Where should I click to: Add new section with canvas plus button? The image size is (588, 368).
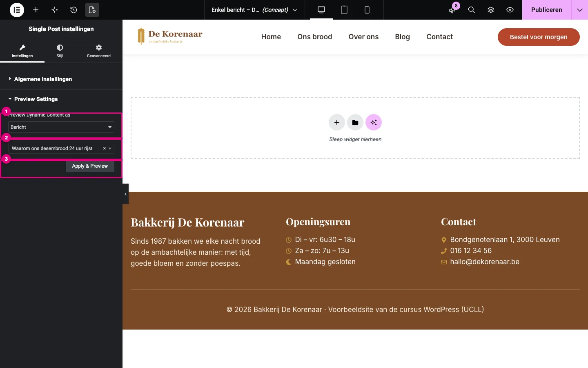click(x=337, y=122)
